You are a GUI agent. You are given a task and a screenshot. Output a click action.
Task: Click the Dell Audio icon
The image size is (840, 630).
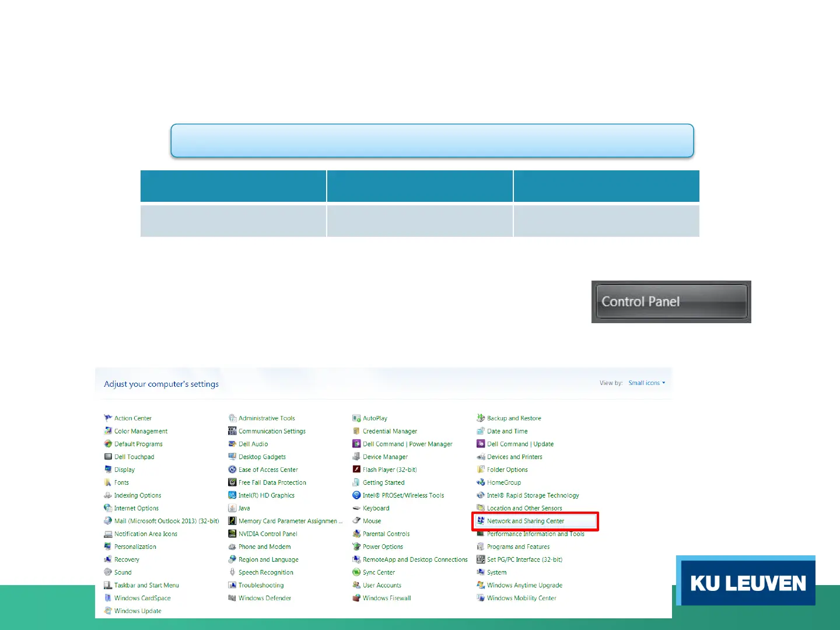[x=232, y=443]
